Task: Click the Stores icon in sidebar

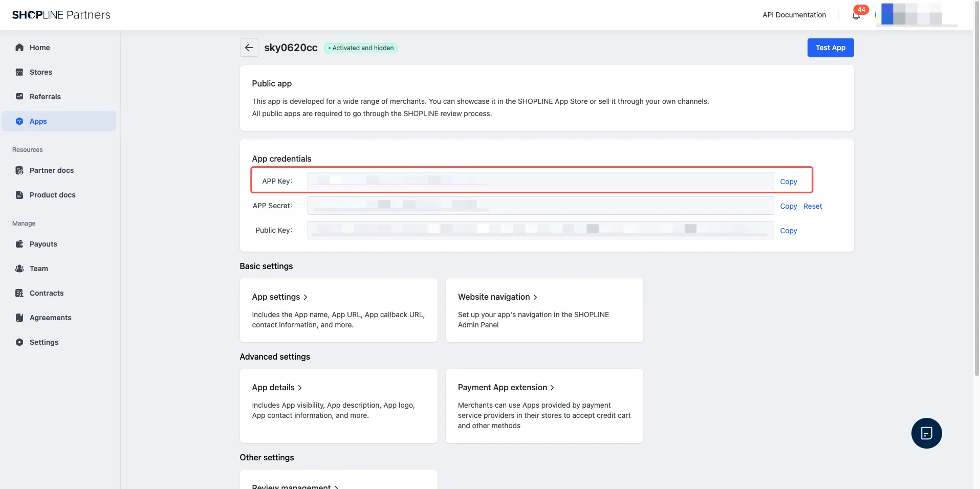Action: point(19,72)
